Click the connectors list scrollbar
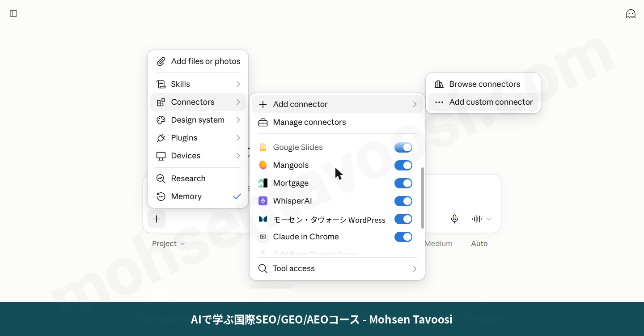 coord(423,198)
